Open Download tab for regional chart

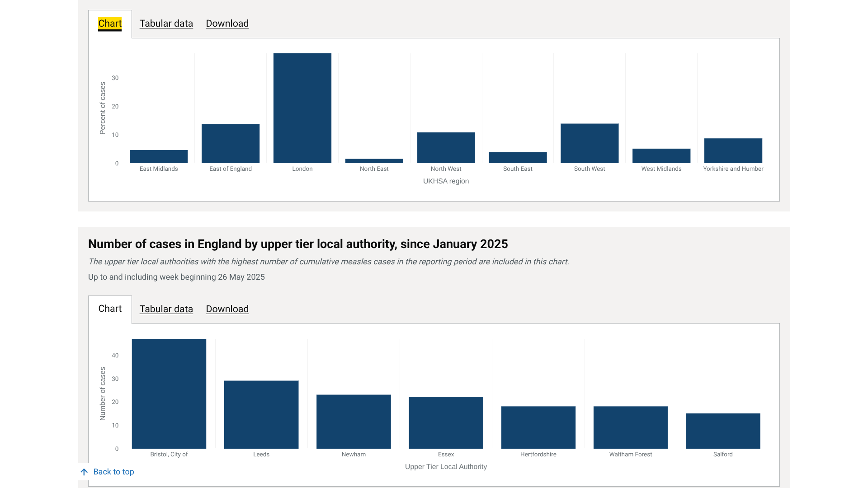pos(227,23)
